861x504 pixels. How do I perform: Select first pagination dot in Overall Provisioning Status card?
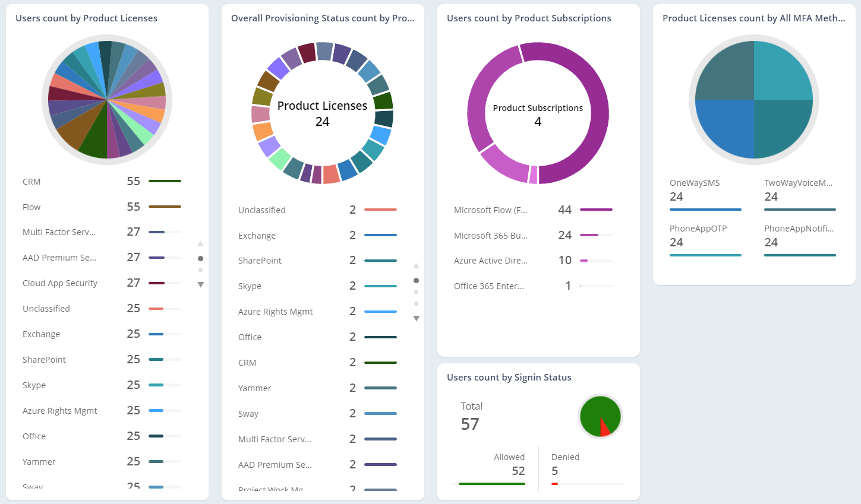click(x=416, y=280)
